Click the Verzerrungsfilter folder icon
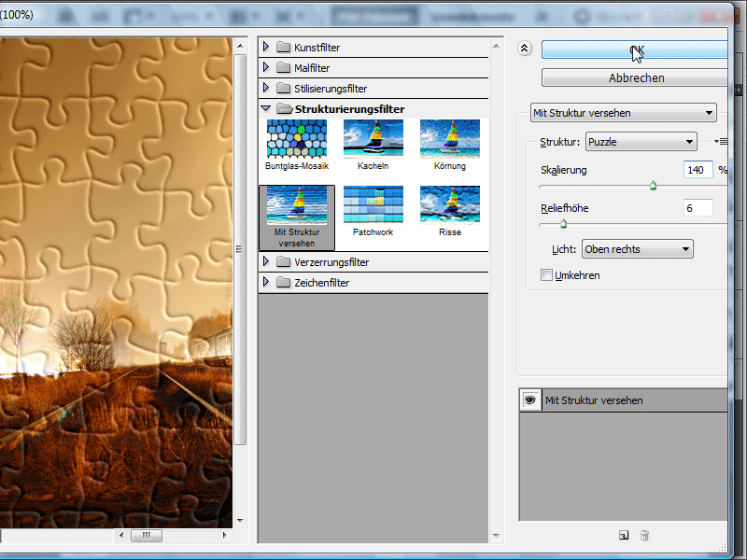This screenshot has width=747, height=560. (x=284, y=261)
